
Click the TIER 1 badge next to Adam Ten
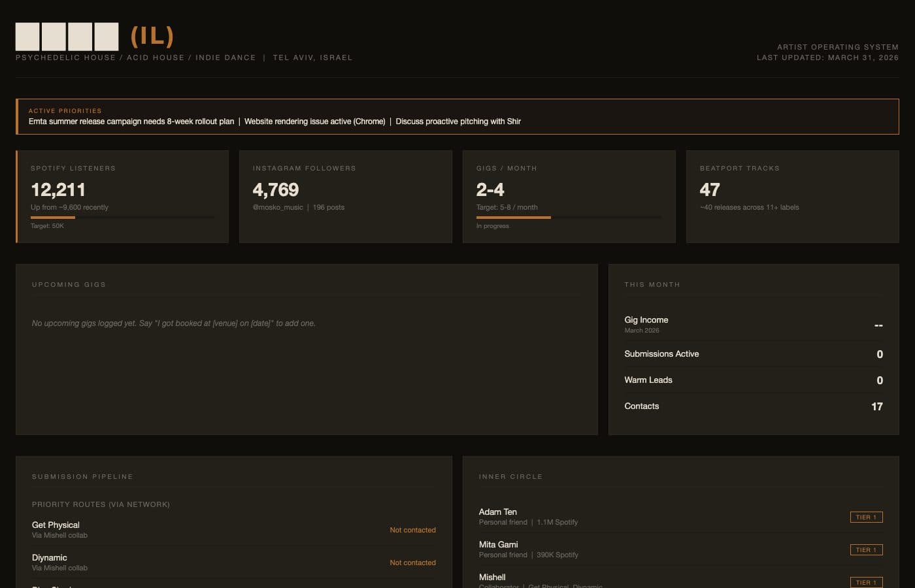pos(866,517)
